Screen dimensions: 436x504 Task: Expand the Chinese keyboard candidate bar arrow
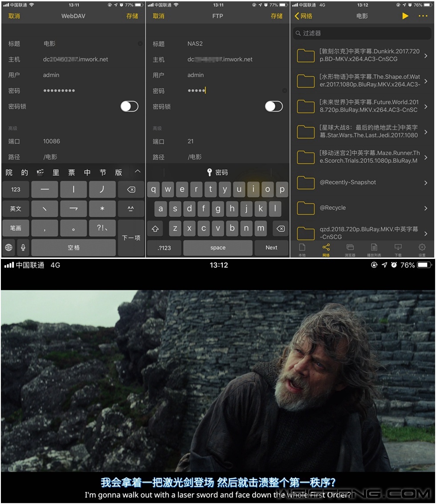point(137,171)
